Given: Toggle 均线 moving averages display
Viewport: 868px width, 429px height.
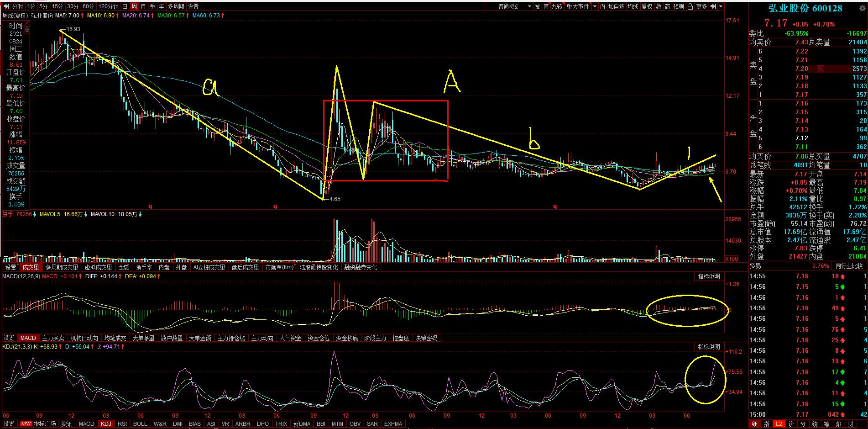Looking at the screenshot, I should 633,6.
